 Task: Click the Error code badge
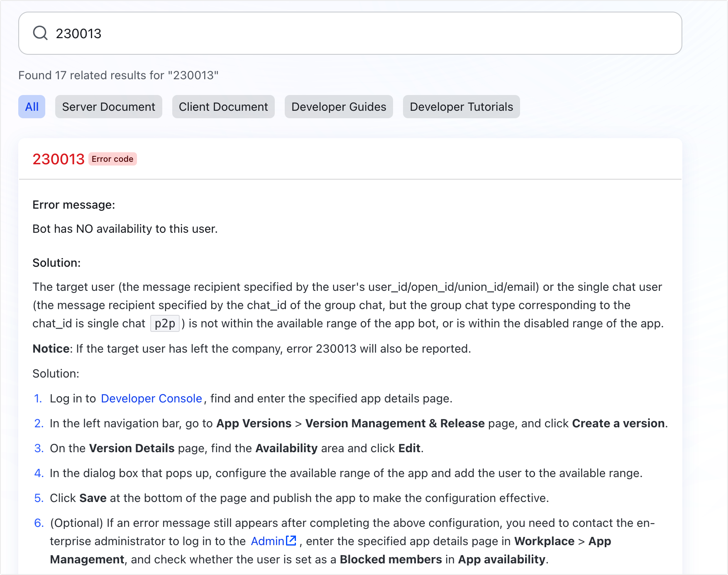click(x=112, y=159)
